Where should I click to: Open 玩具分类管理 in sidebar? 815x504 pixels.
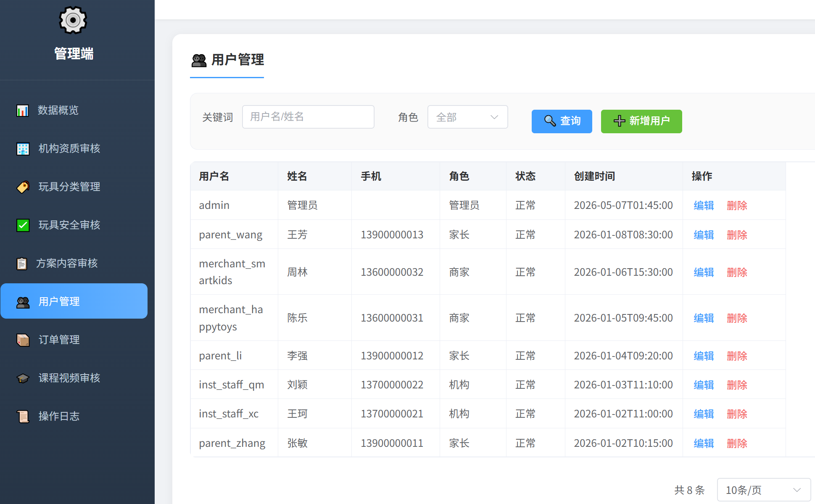pos(74,187)
